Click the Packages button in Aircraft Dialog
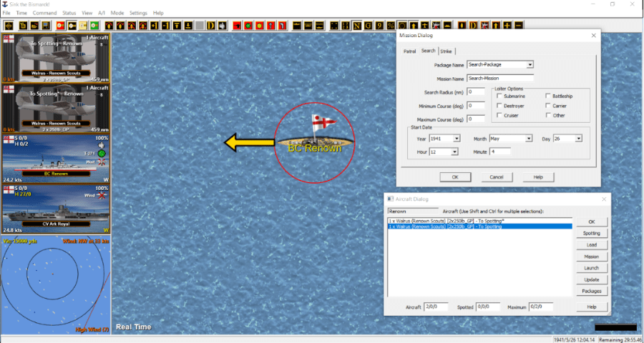644x343 pixels. 592,292
